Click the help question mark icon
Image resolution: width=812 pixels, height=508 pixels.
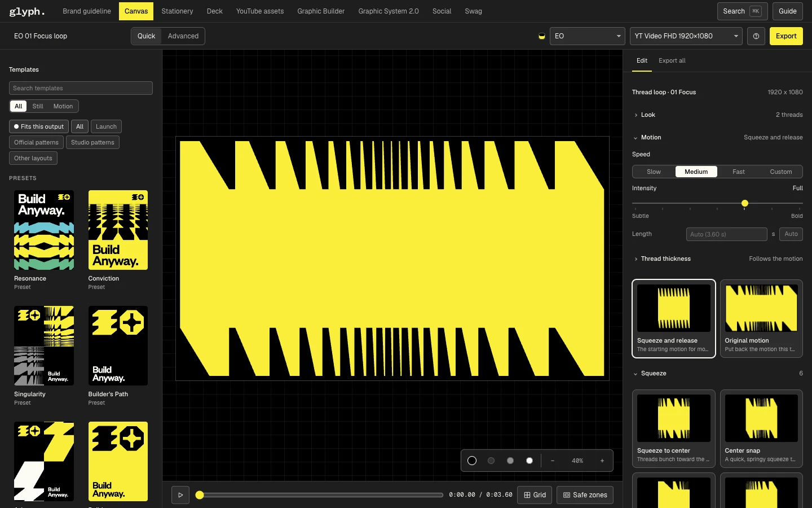[756, 36]
